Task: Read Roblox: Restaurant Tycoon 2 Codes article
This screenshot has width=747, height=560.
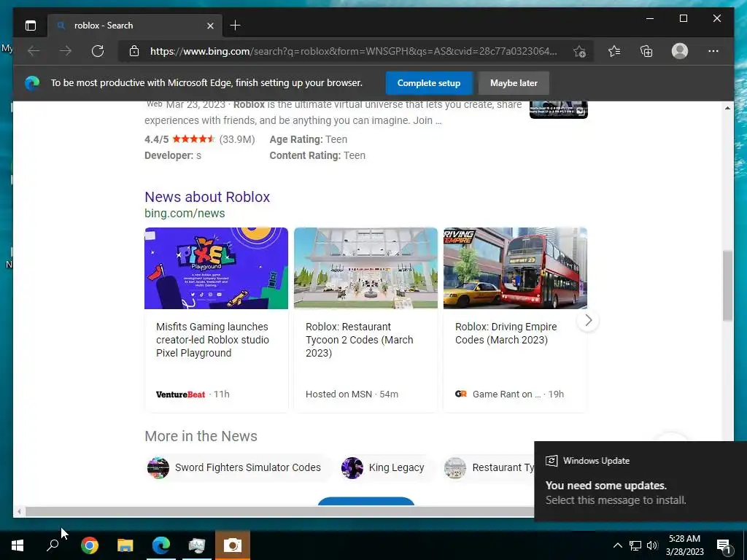Action: 360,340
